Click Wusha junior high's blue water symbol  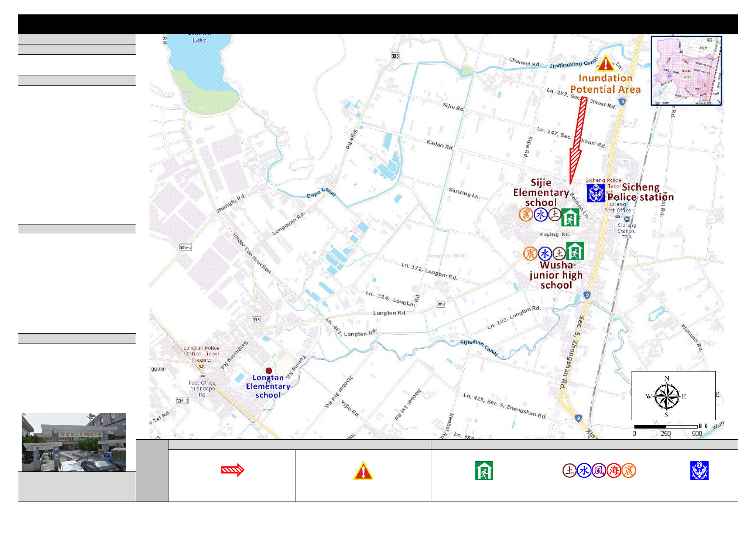point(545,253)
